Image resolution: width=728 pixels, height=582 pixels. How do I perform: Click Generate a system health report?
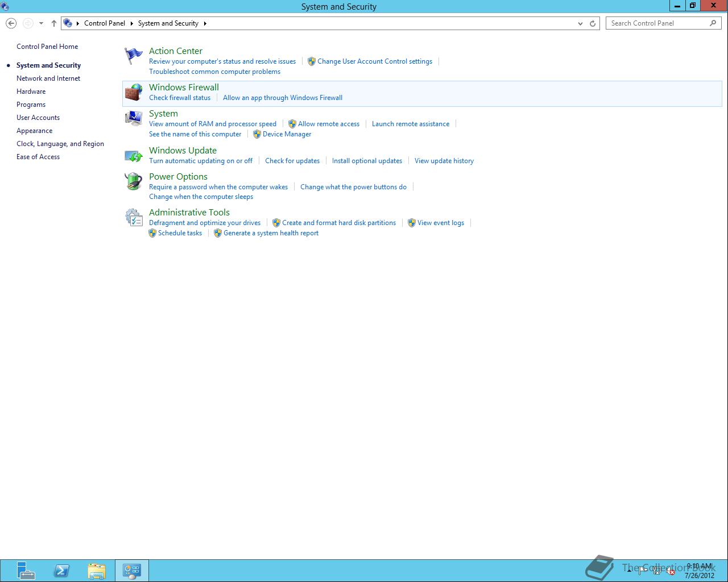[x=271, y=233]
